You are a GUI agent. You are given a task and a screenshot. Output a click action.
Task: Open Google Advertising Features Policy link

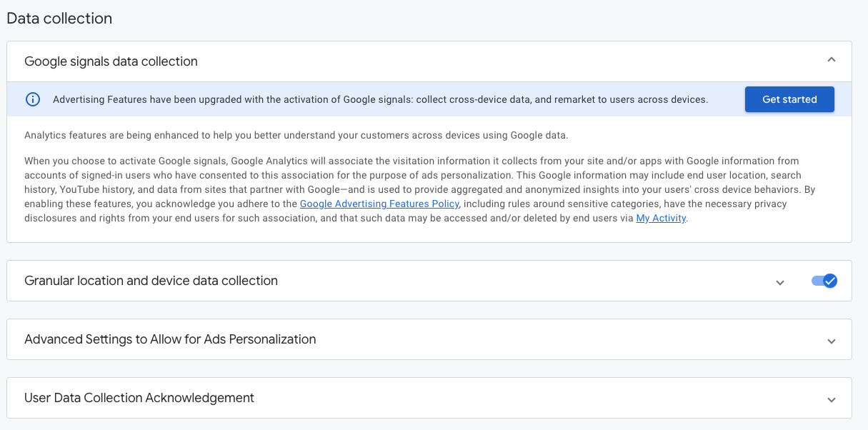(x=379, y=204)
